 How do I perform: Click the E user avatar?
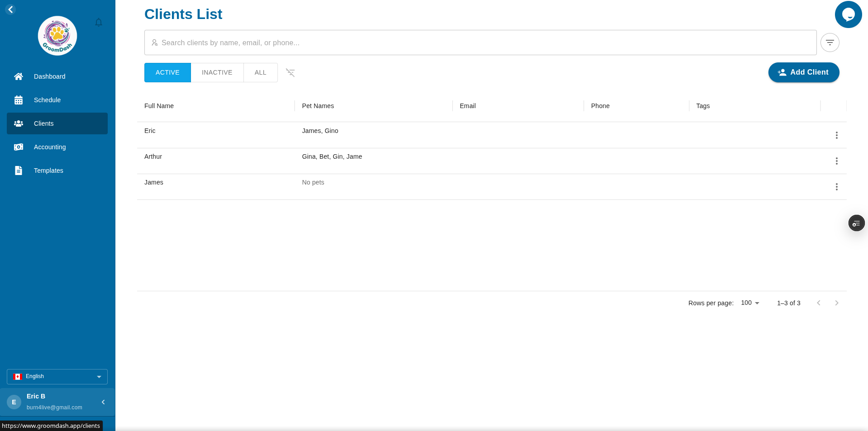click(14, 402)
